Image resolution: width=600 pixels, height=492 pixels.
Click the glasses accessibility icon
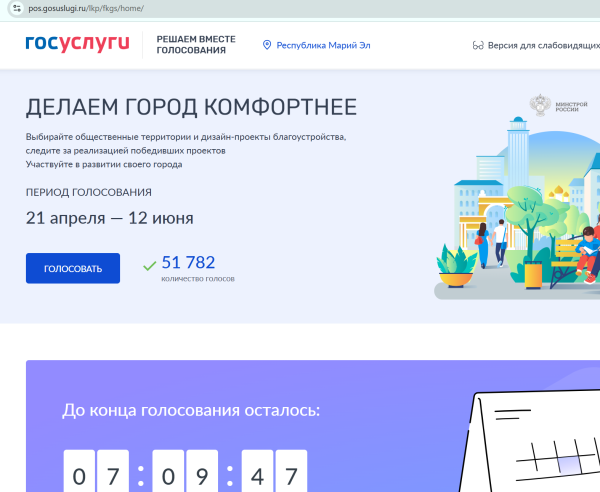click(477, 45)
